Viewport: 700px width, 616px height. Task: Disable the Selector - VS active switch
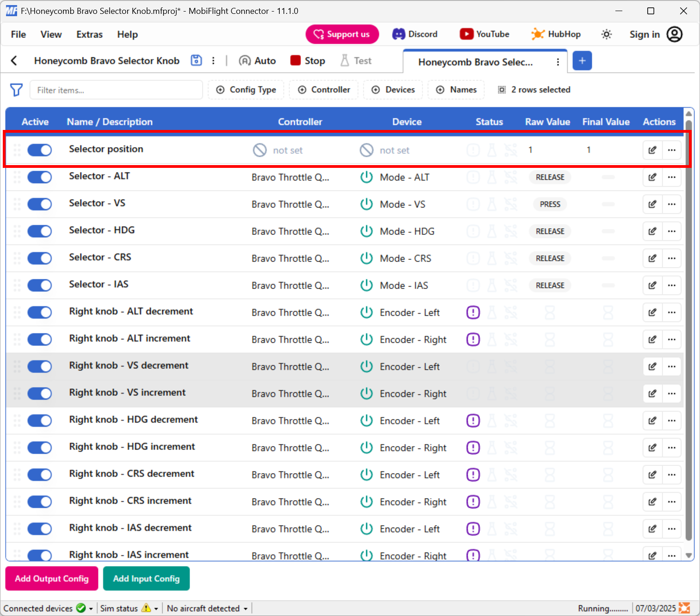(x=39, y=204)
